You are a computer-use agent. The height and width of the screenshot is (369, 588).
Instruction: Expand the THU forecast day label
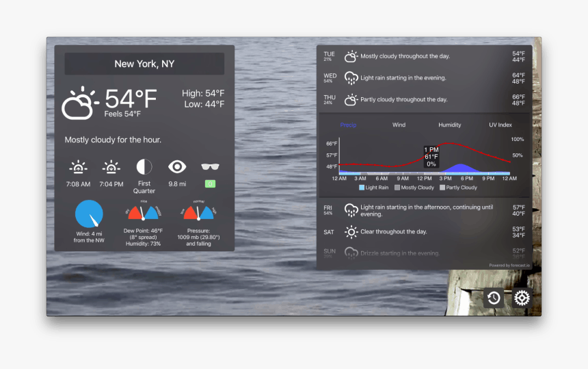click(x=330, y=99)
